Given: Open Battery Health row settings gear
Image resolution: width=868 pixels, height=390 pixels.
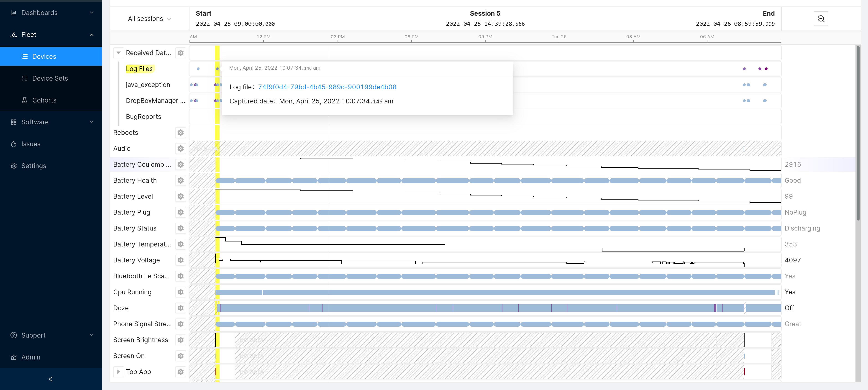Looking at the screenshot, I should tap(181, 180).
